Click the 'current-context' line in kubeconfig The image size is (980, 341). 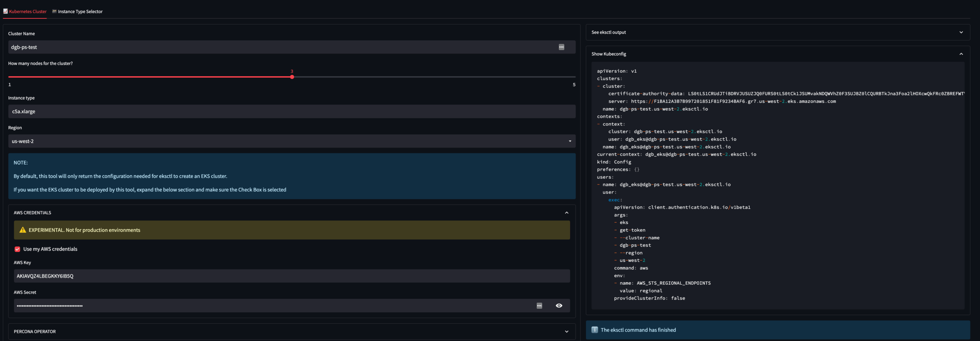(676, 154)
